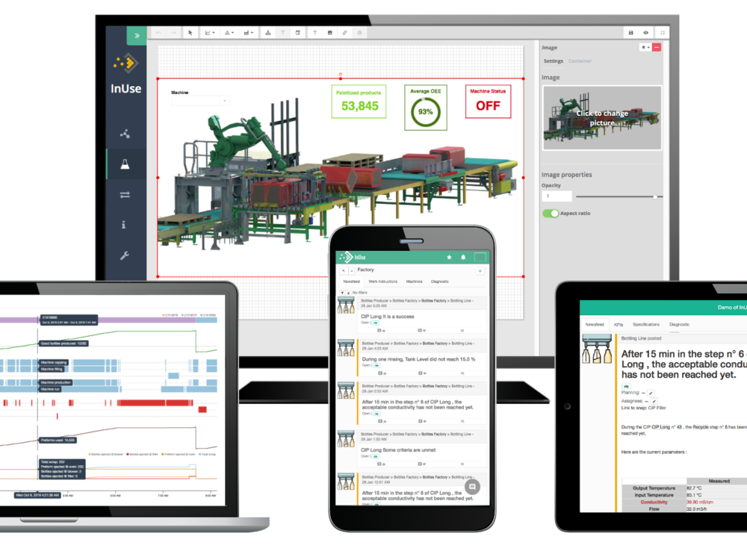Open the exchange arrows item in the sidebar
The height and width of the screenshot is (560, 747).
tap(125, 195)
